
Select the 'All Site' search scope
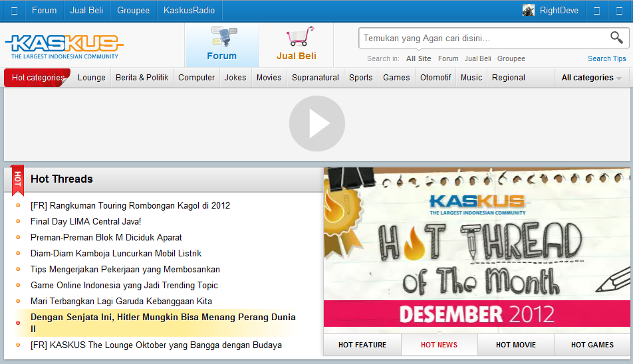(x=419, y=58)
